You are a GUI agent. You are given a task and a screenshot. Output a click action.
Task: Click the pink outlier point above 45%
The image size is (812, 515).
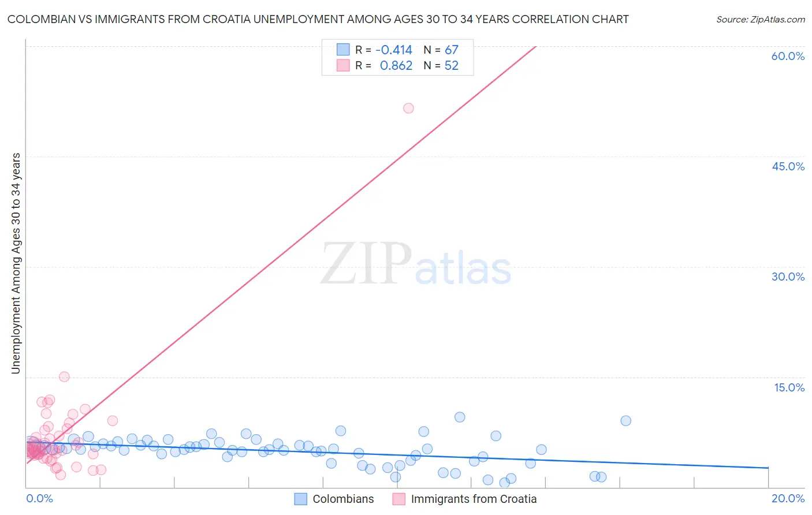click(408, 108)
